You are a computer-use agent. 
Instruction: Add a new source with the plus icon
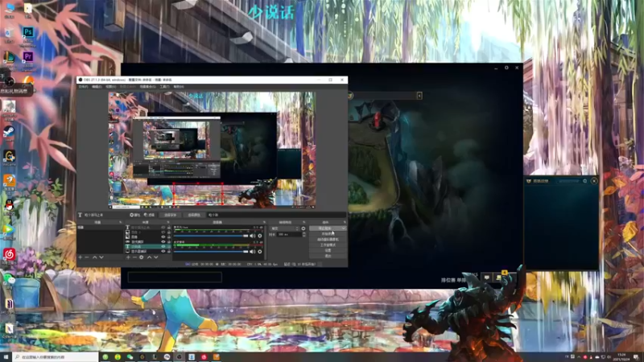click(128, 257)
